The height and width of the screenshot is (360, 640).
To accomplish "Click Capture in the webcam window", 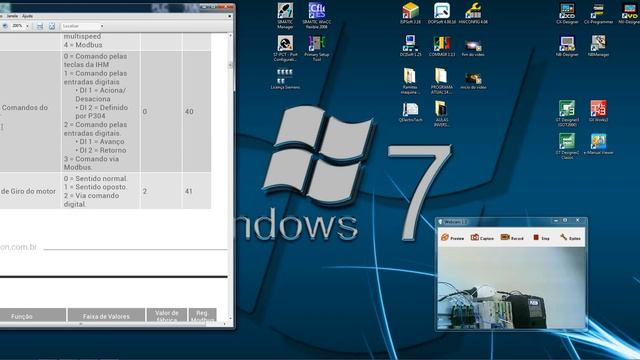I will tap(482, 238).
